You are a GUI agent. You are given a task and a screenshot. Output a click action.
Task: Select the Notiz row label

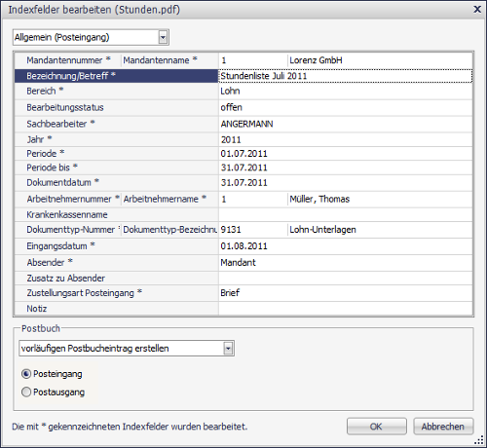point(117,309)
